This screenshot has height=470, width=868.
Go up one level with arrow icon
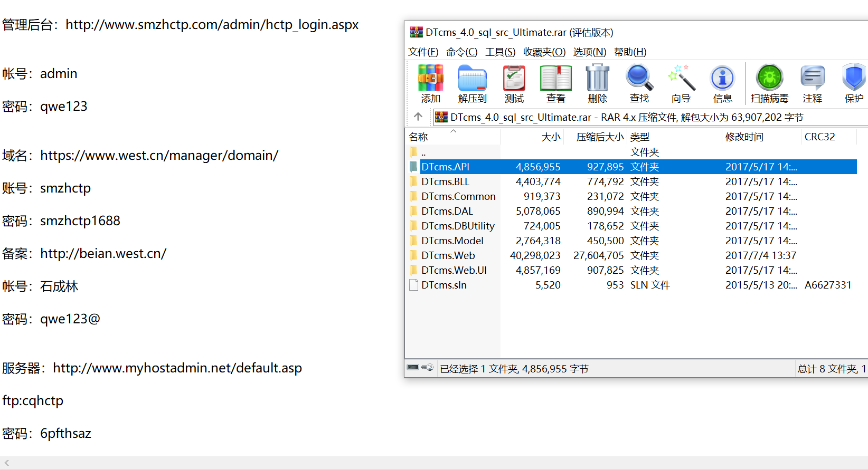pyautogui.click(x=418, y=117)
